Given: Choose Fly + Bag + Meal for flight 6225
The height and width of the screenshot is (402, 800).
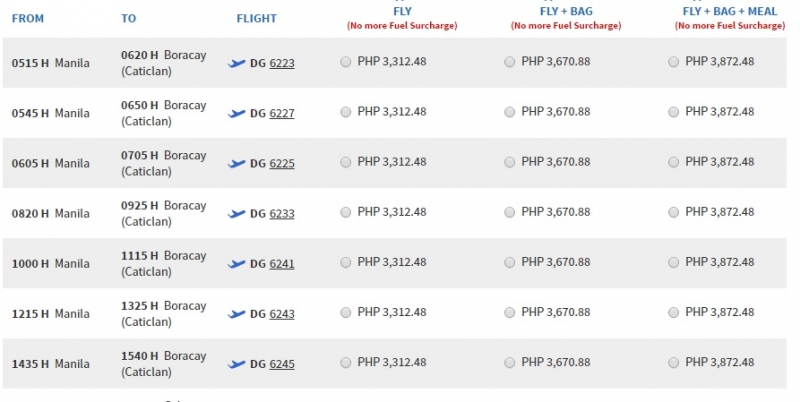Looking at the screenshot, I should point(673,162).
